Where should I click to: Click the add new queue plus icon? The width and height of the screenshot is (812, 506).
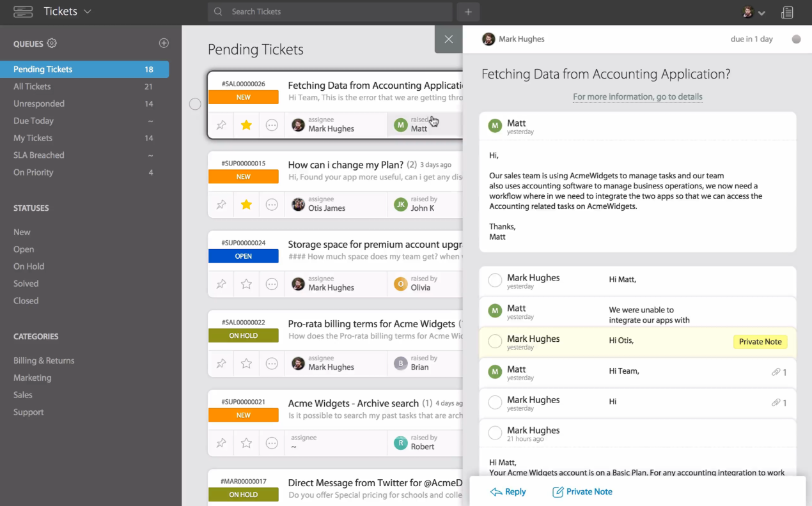(x=164, y=43)
